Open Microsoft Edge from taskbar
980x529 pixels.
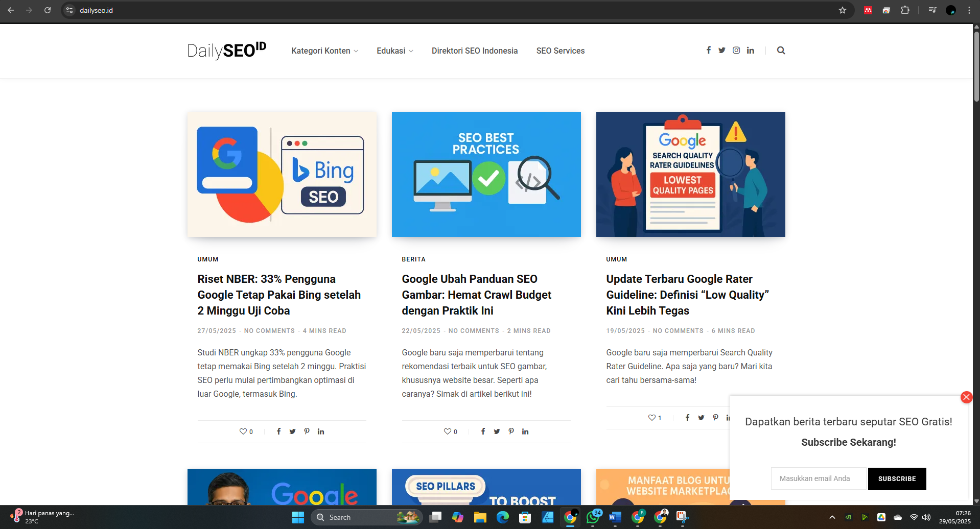point(503,517)
